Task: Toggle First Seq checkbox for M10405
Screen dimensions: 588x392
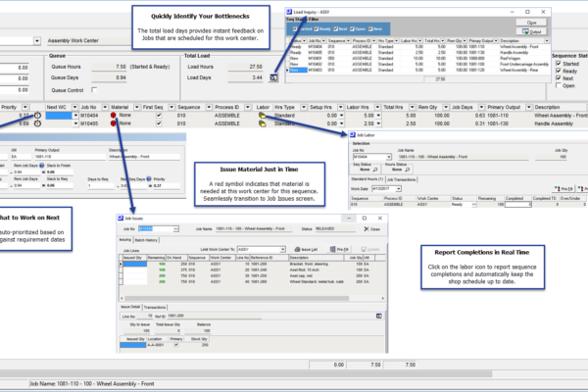Action: pos(159,123)
